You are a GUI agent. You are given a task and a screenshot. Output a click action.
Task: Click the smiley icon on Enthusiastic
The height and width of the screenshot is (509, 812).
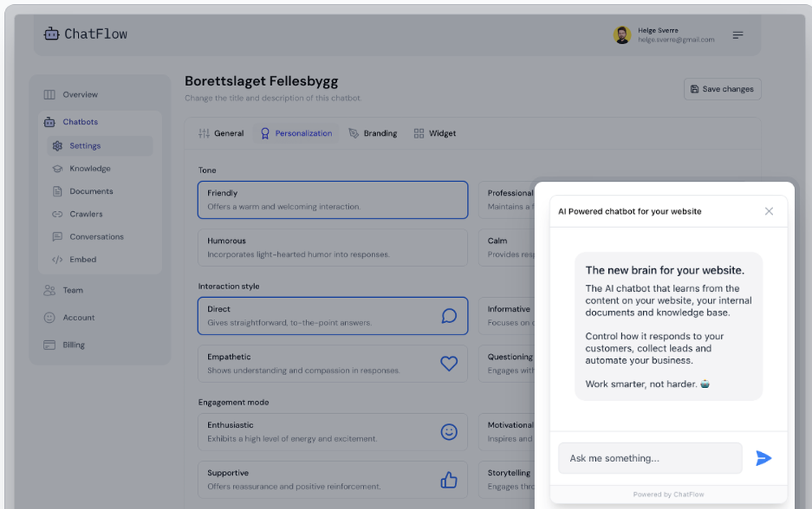(449, 432)
